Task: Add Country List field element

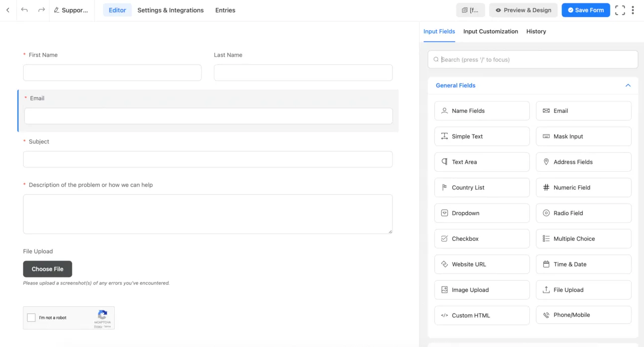Action: click(482, 187)
